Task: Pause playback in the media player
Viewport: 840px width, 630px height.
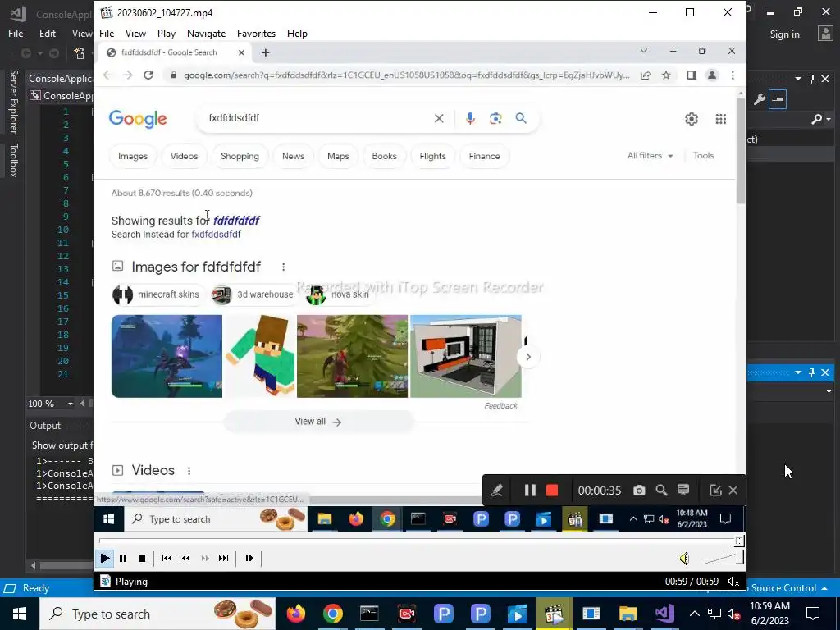Action: pos(123,558)
